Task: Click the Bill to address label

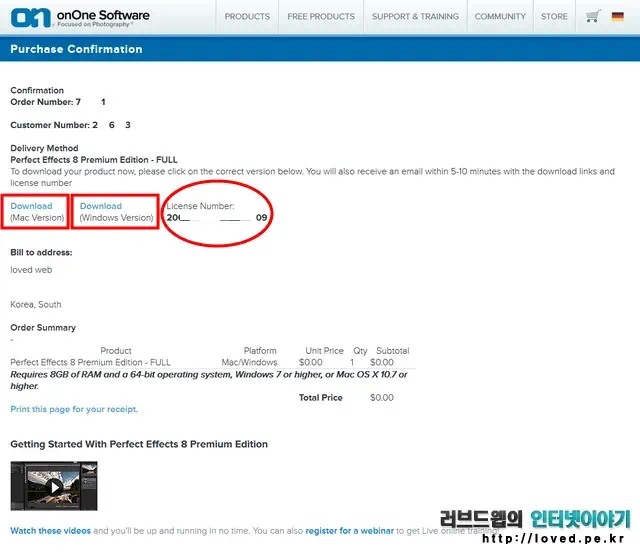Action: point(41,253)
